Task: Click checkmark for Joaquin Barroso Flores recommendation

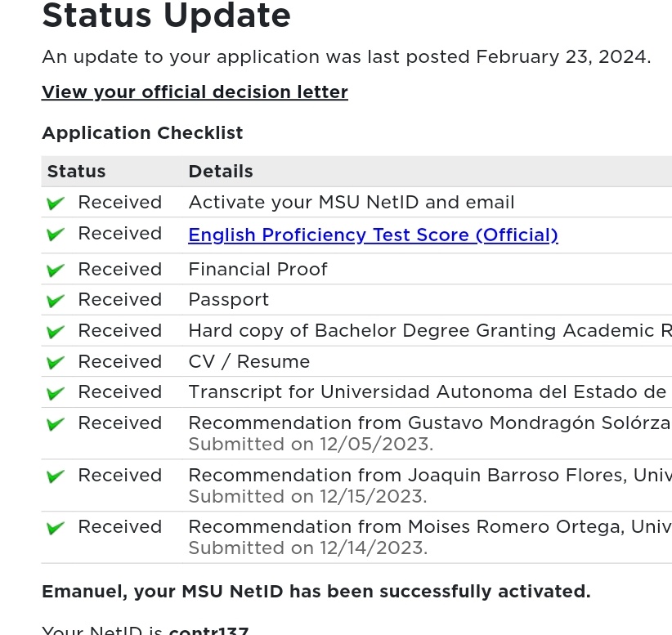Action: click(56, 476)
